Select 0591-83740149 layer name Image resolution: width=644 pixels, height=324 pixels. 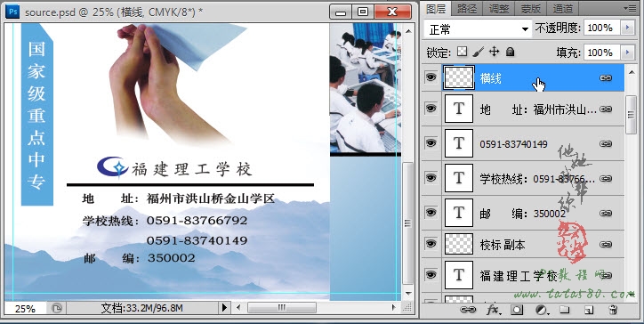(x=513, y=144)
